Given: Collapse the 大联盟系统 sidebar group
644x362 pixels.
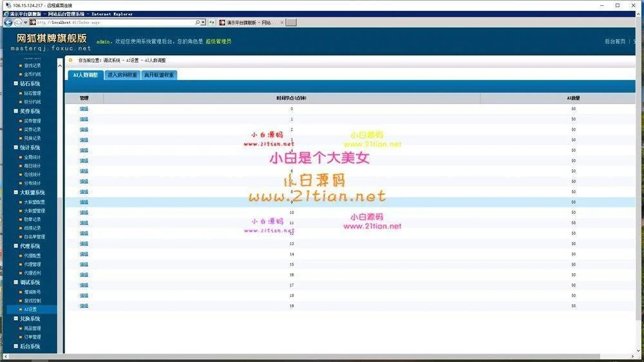Looking at the screenshot, I should [16, 193].
